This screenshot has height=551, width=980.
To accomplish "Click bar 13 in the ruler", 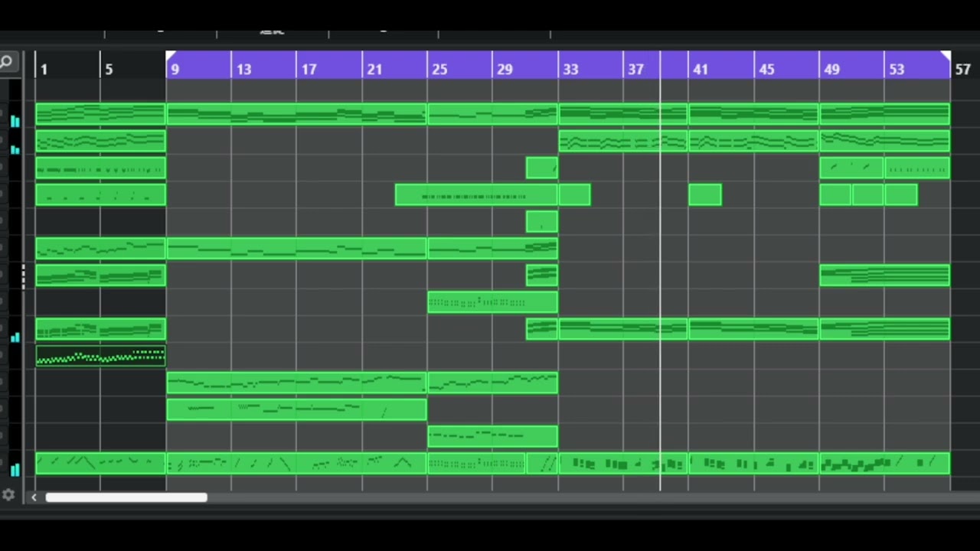I will click(243, 70).
